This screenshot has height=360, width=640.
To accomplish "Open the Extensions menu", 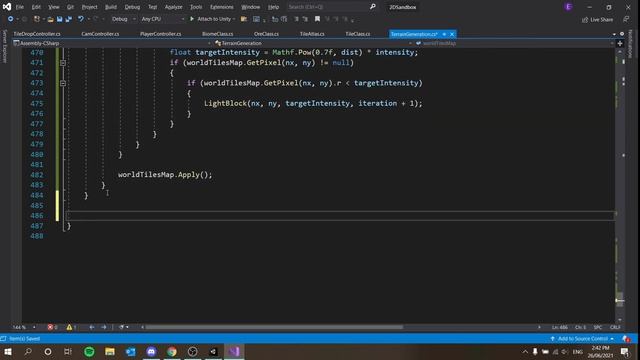I will (x=222, y=7).
